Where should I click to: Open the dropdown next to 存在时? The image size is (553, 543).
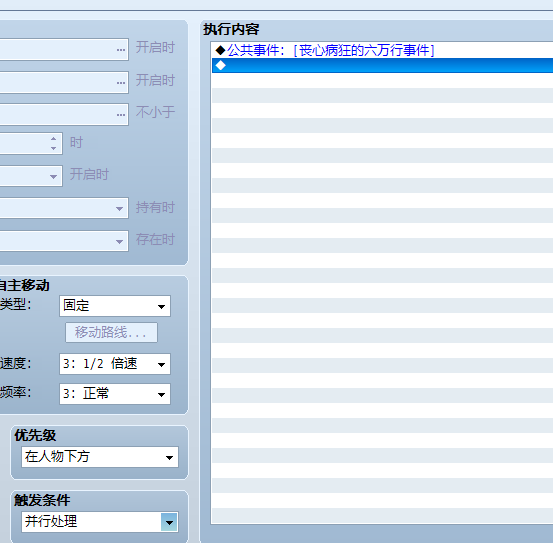(x=64, y=241)
